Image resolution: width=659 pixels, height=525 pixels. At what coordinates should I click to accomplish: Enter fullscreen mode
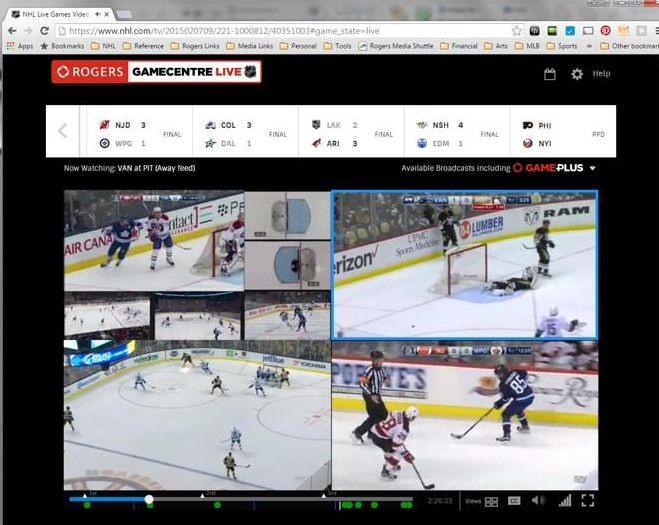click(x=588, y=500)
